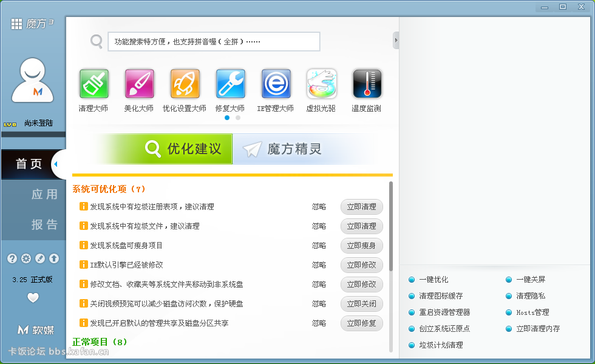Click 尚未登陆 login status text
The width and height of the screenshot is (595, 364).
tap(39, 123)
